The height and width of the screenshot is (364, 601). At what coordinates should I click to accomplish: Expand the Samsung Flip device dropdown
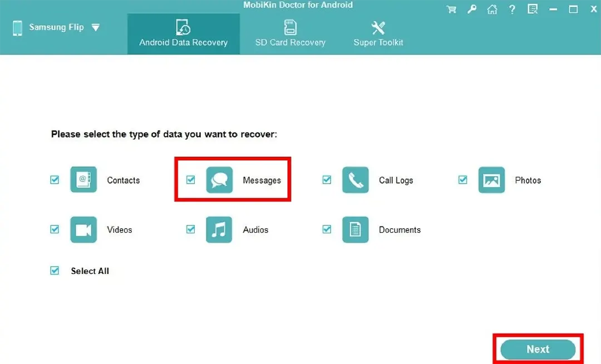96,27
